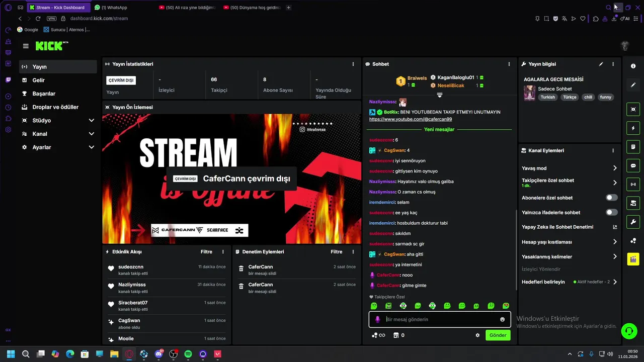
Task: Click the funny tag chip
Action: click(x=606, y=97)
